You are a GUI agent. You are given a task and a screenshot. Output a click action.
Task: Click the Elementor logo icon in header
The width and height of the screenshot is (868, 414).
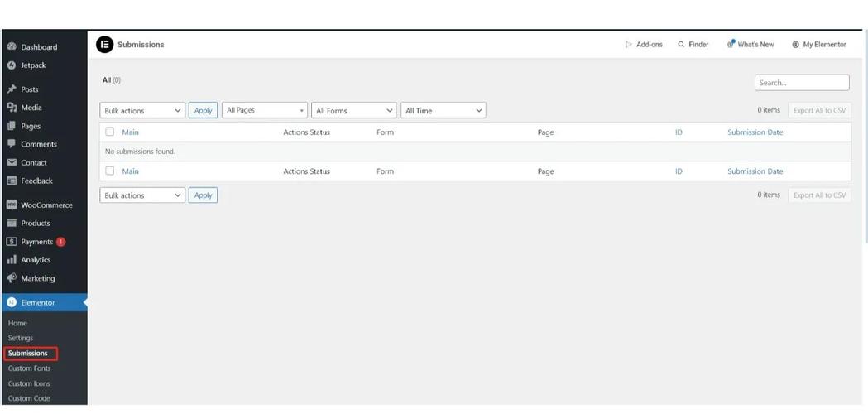coord(104,45)
